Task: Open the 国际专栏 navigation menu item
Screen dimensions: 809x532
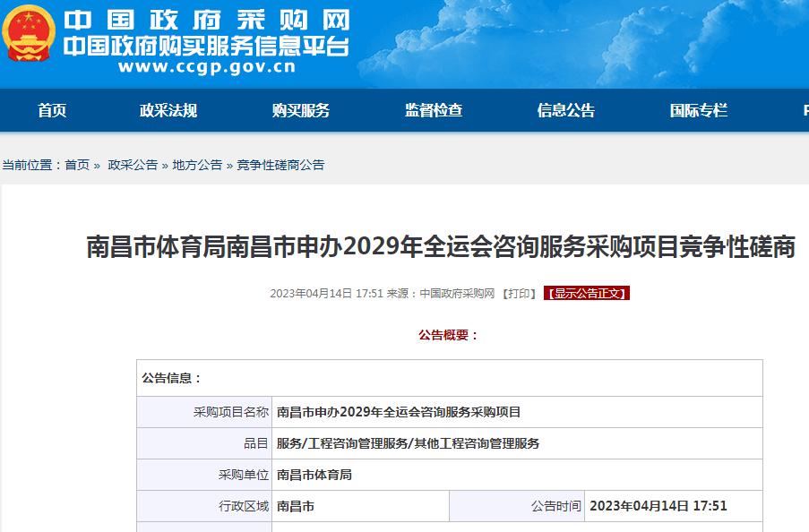Action: coord(699,110)
